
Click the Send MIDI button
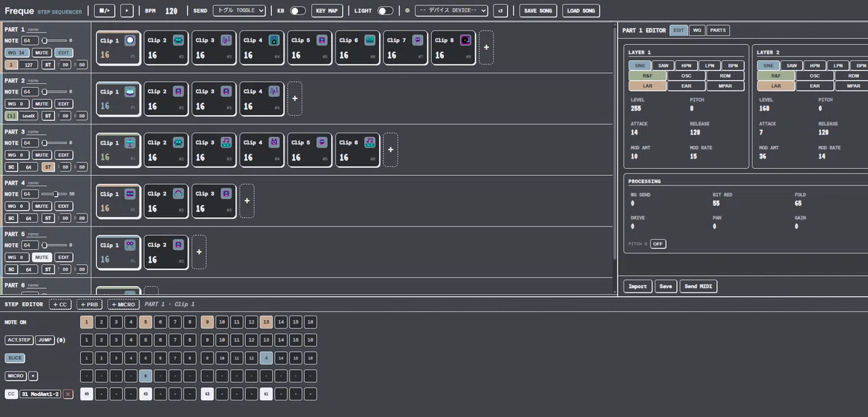(x=698, y=287)
